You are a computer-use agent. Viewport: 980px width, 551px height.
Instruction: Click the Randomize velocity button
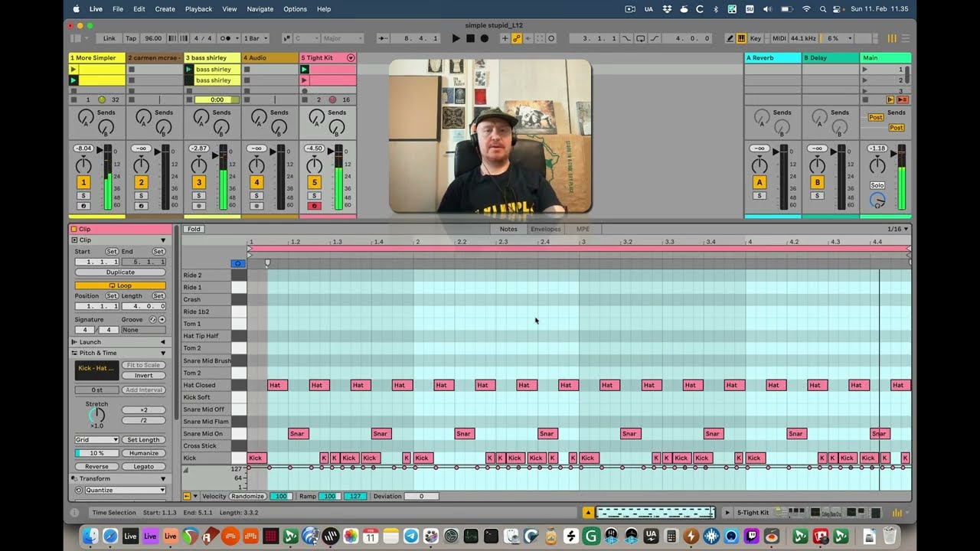pos(247,496)
